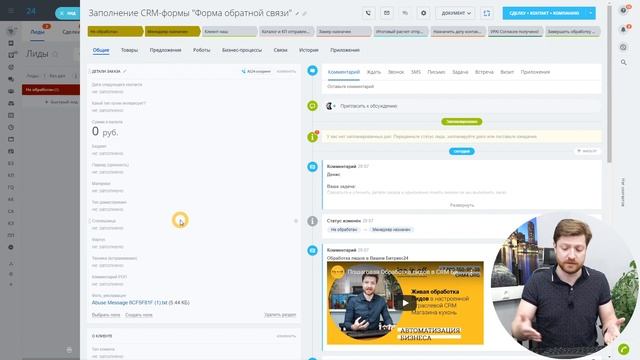Select the 'Комментарий' timeline tab
Image resolution: width=640 pixels, height=360 pixels.
coord(344,72)
